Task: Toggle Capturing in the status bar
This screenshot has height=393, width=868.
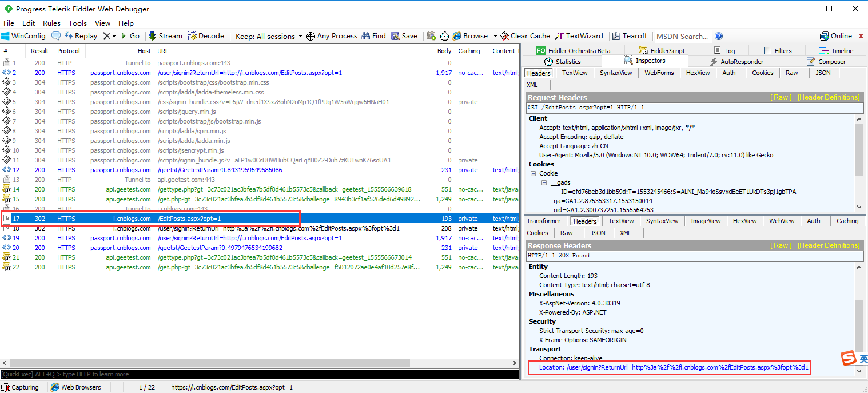Action: [x=20, y=387]
